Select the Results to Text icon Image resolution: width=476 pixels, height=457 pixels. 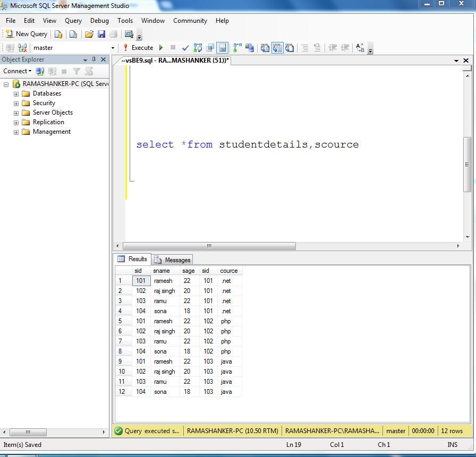tap(265, 48)
